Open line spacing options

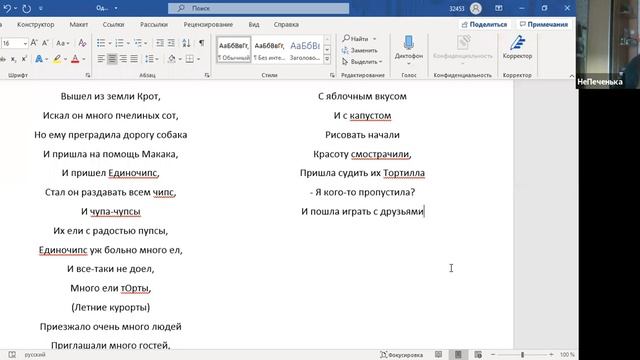(x=149, y=59)
